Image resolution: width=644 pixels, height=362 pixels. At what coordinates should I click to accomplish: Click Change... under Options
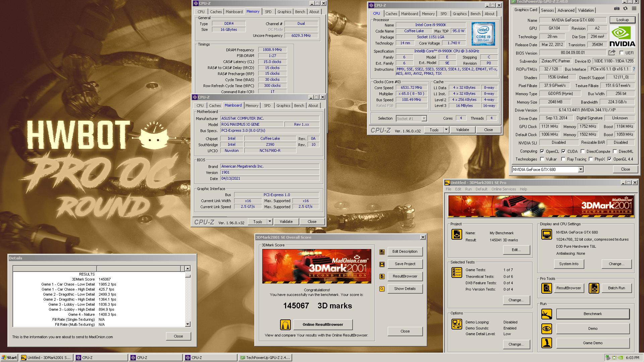click(x=516, y=344)
